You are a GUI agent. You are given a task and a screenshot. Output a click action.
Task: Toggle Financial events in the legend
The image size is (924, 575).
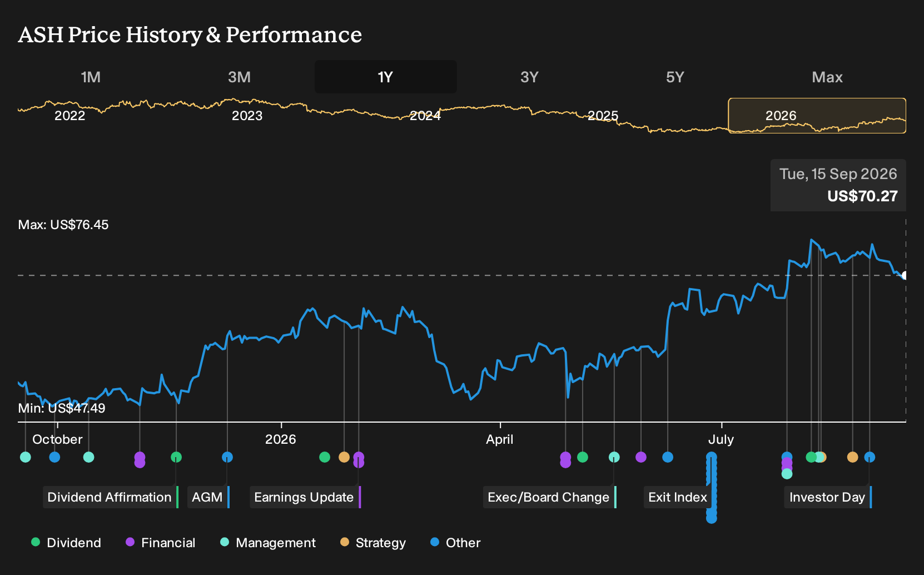[160, 543]
